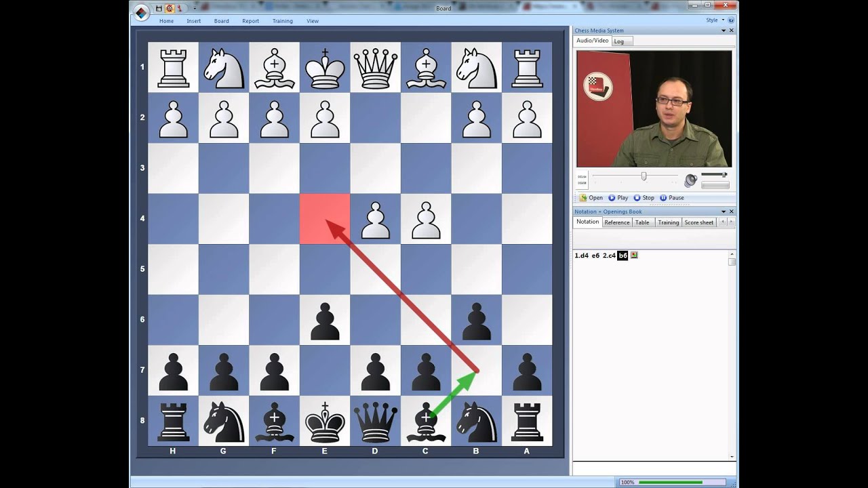Image resolution: width=868 pixels, height=488 pixels.
Task: Close the Chess Media System panel
Action: click(731, 30)
